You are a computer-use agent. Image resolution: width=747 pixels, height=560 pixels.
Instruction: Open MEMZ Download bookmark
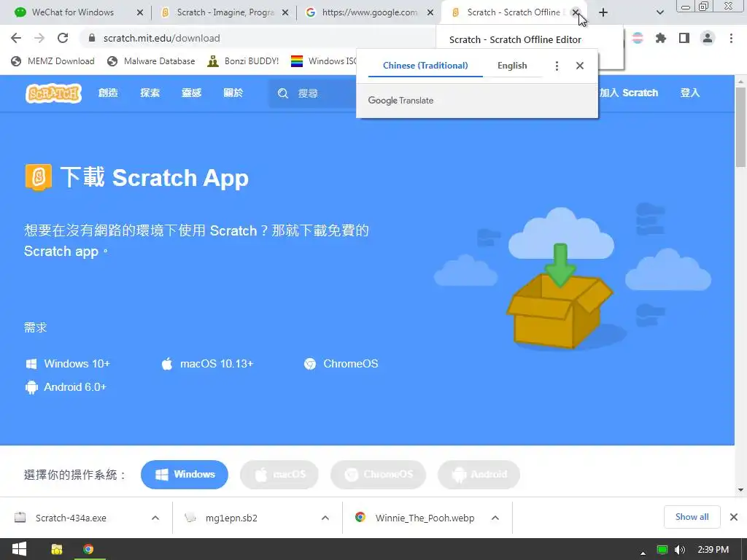tap(53, 61)
